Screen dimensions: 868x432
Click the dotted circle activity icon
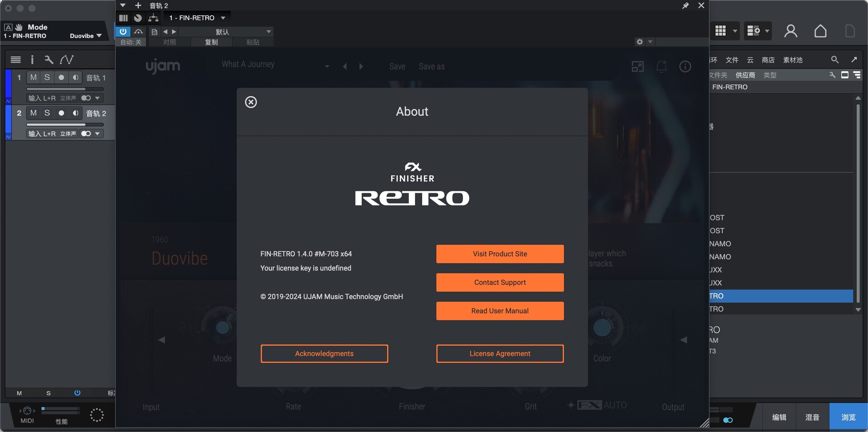(x=97, y=415)
